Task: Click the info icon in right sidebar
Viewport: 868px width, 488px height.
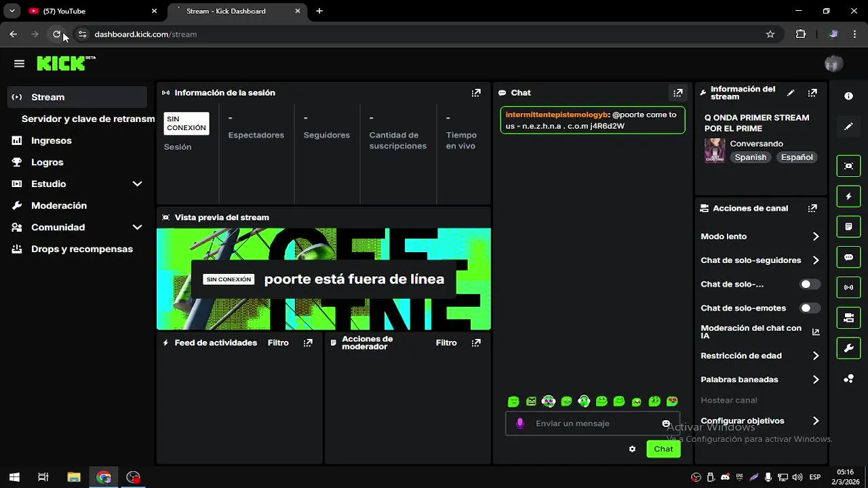Action: point(848,96)
